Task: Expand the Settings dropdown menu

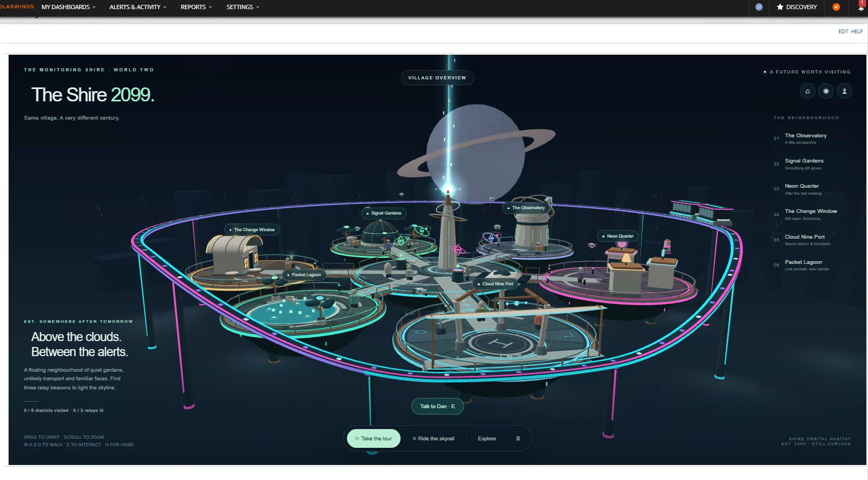Action: [x=243, y=7]
